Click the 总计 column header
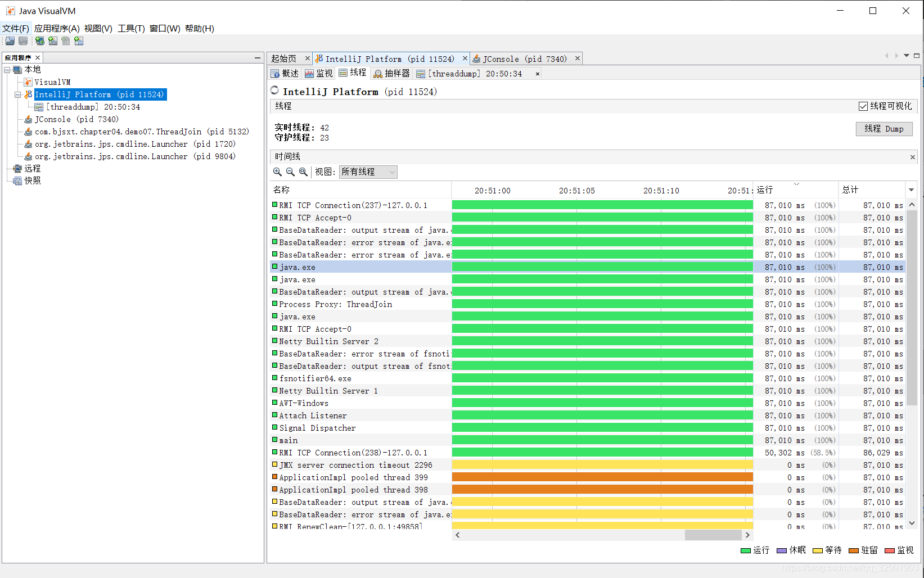Image resolution: width=924 pixels, height=578 pixels. pyautogui.click(x=872, y=189)
